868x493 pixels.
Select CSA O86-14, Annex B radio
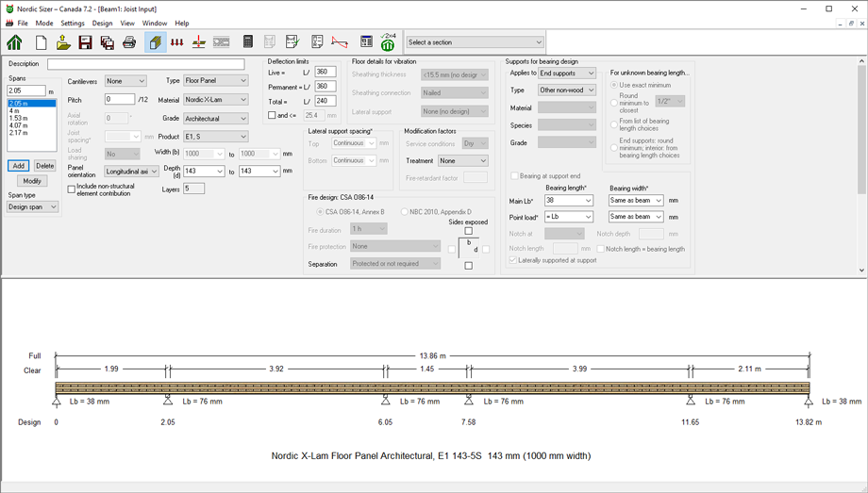tap(320, 212)
